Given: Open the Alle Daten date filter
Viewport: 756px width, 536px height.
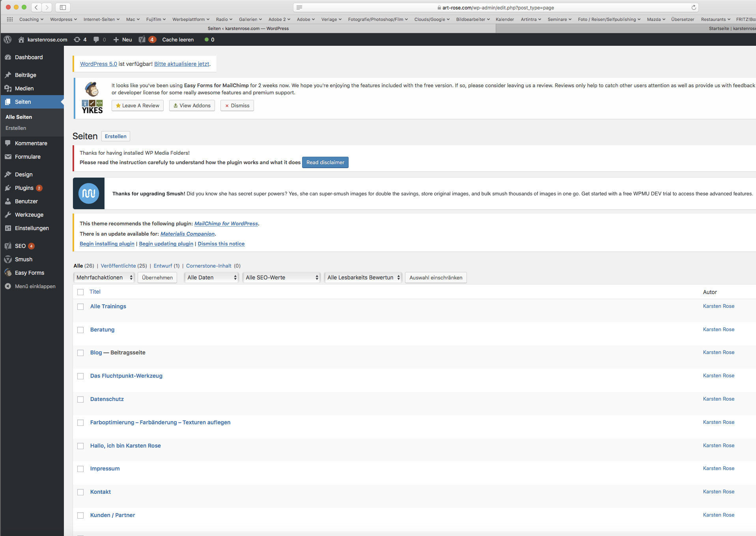Looking at the screenshot, I should [x=211, y=277].
